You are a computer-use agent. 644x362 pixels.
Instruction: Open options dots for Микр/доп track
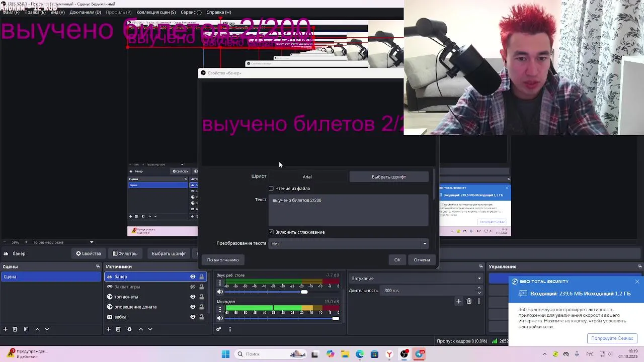[220, 309]
